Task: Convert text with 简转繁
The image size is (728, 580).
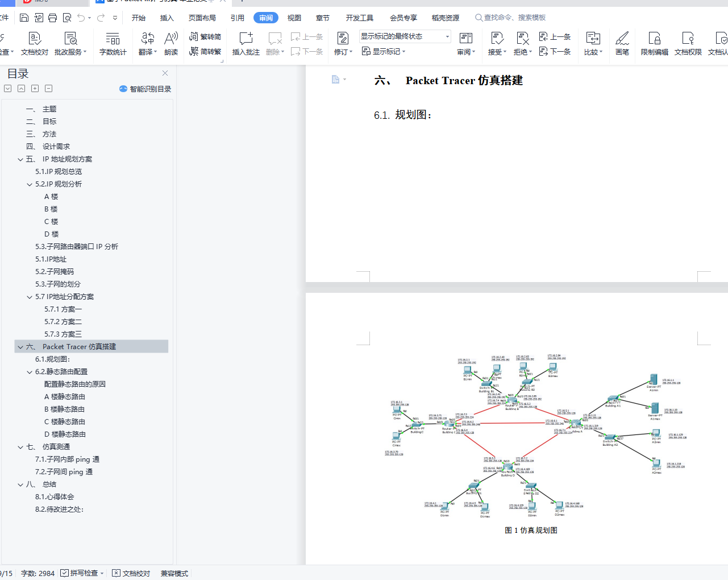Action: point(206,51)
